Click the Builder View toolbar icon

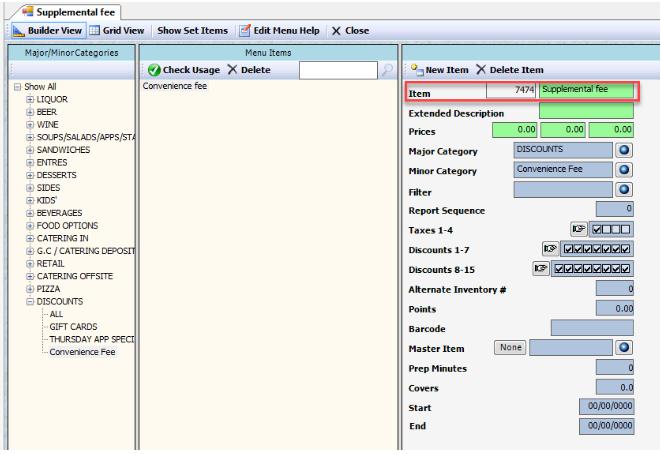click(x=19, y=31)
